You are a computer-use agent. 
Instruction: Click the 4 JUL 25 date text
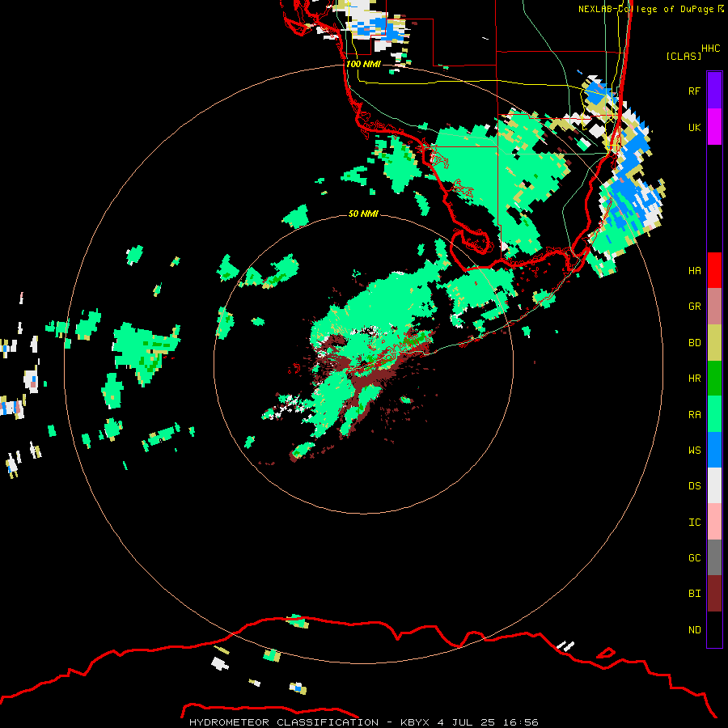tap(466, 722)
